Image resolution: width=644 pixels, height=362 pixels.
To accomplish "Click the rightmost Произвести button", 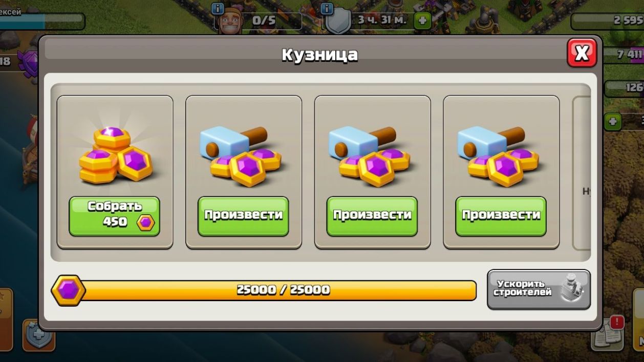I will pos(501,216).
